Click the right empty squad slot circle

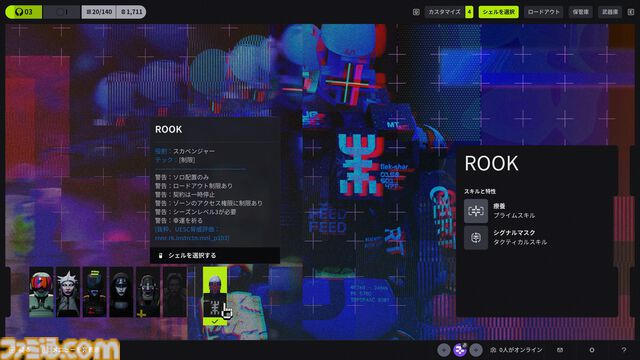tap(476, 350)
